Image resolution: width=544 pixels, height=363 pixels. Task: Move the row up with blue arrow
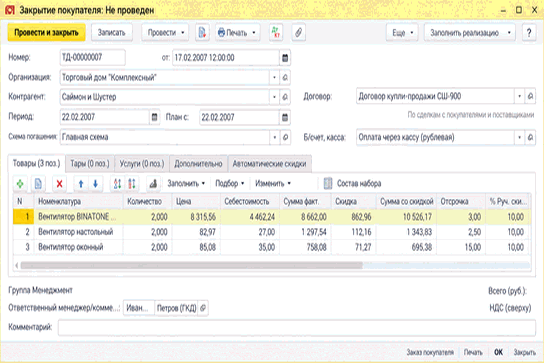[x=81, y=184]
